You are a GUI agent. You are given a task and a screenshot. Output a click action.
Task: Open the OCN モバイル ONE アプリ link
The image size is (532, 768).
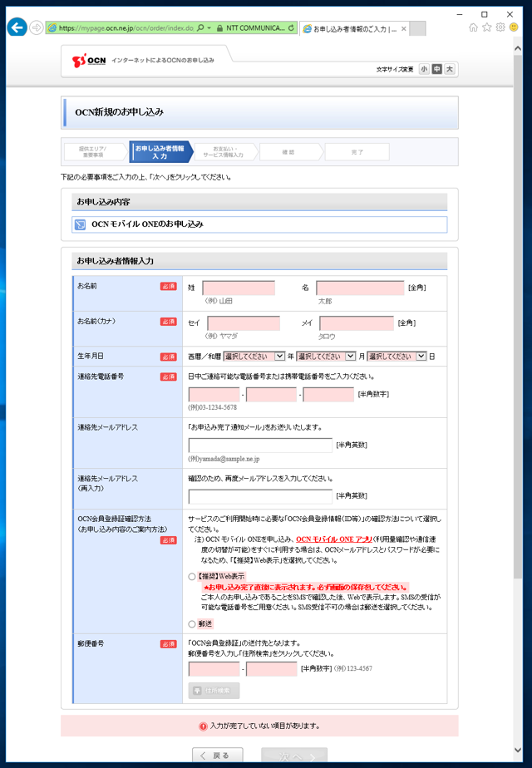334,539
